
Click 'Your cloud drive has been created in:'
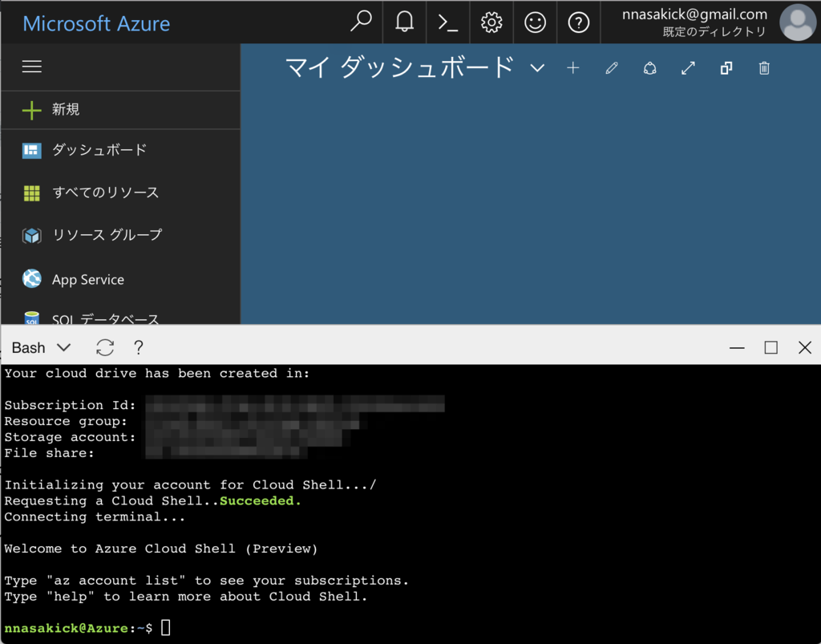[x=157, y=373]
